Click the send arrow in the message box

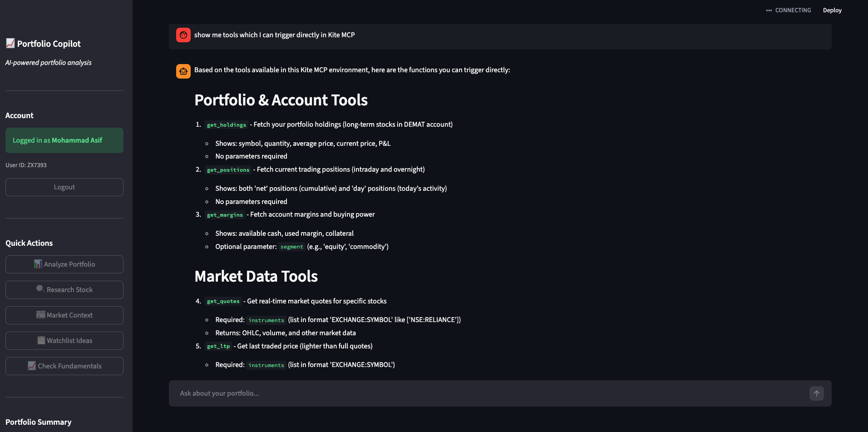816,393
